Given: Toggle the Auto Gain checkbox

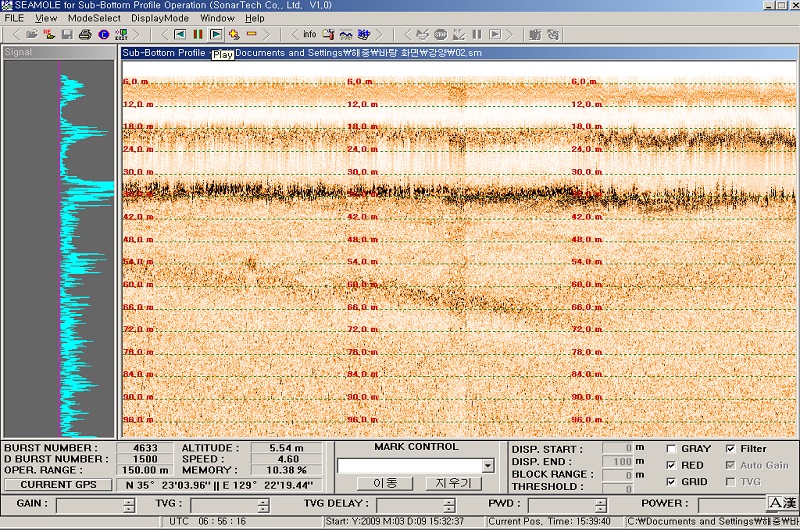Looking at the screenshot, I should click(x=731, y=465).
